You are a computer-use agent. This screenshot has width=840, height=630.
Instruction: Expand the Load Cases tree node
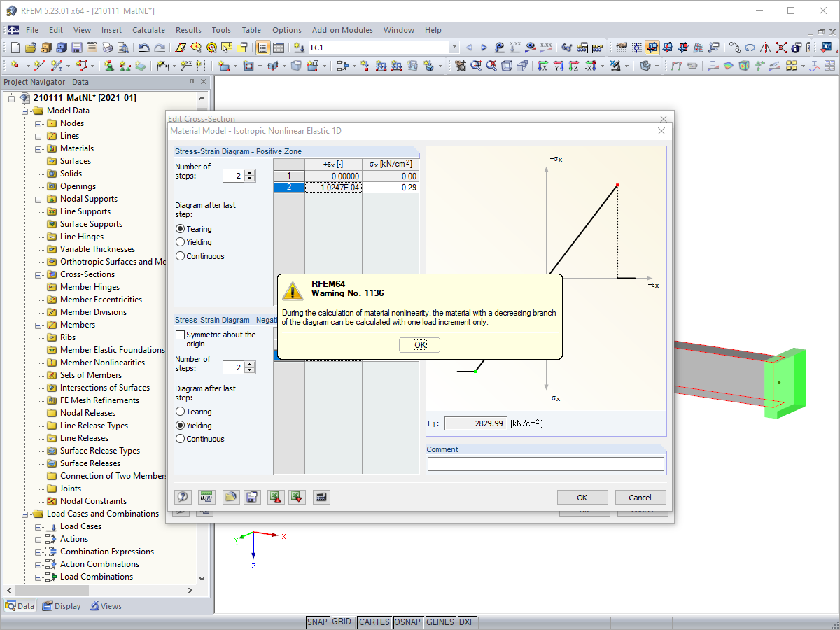point(38,526)
